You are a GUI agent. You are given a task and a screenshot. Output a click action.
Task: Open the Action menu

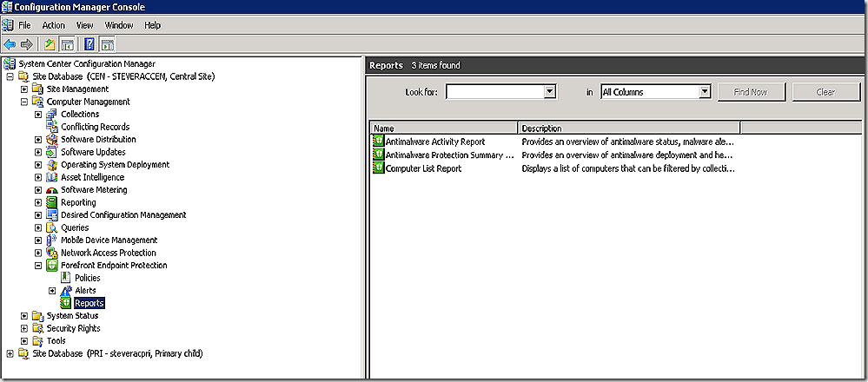click(x=54, y=25)
